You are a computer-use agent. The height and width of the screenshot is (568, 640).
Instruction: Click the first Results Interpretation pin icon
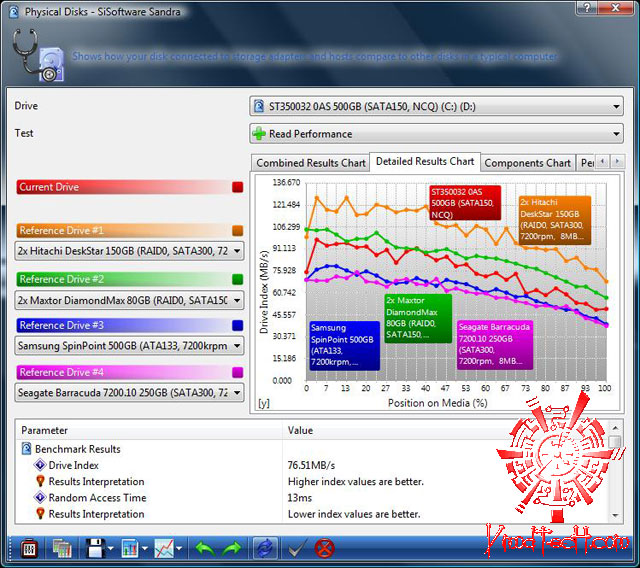pos(40,481)
